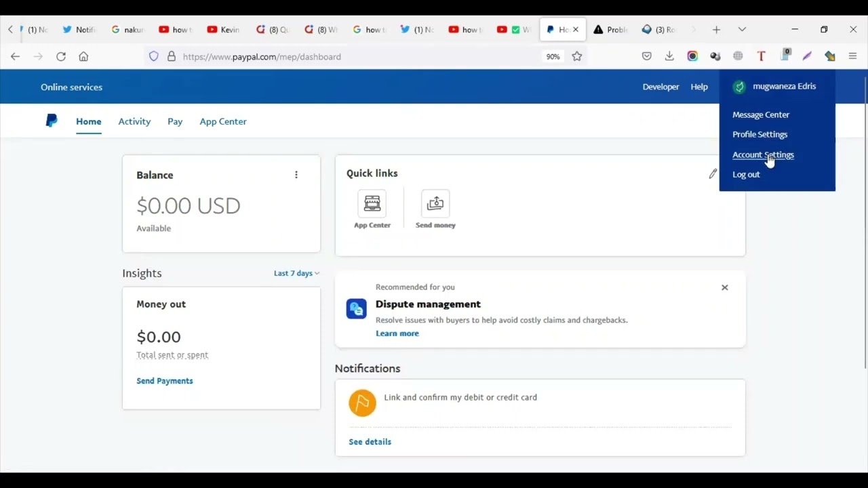Click Link and confirm my debit card notification
868x488 pixels.
click(460, 397)
